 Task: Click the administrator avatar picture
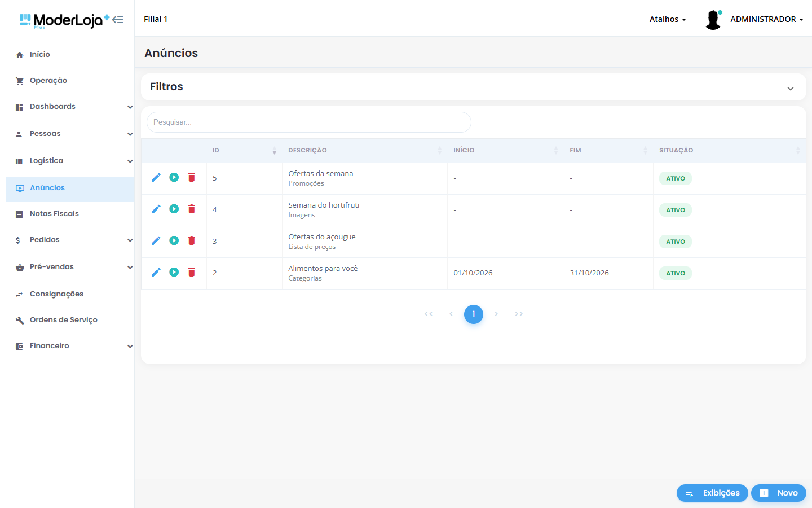point(713,20)
